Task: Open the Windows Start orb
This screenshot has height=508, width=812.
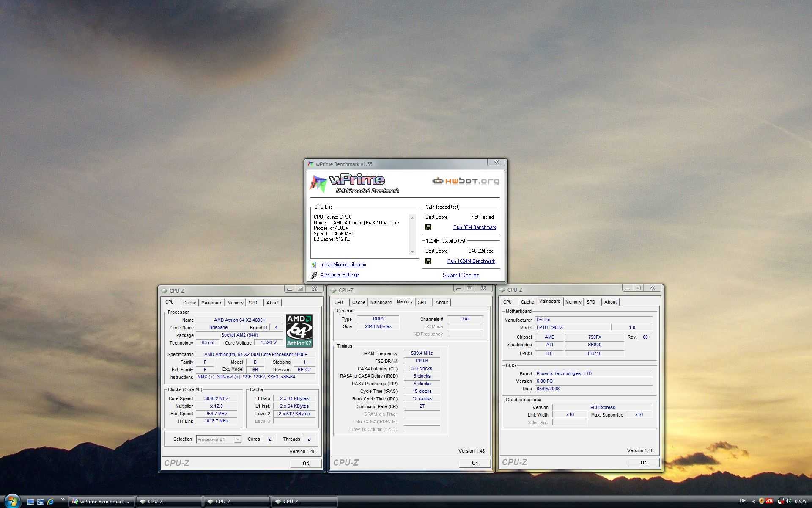Action: 12,501
